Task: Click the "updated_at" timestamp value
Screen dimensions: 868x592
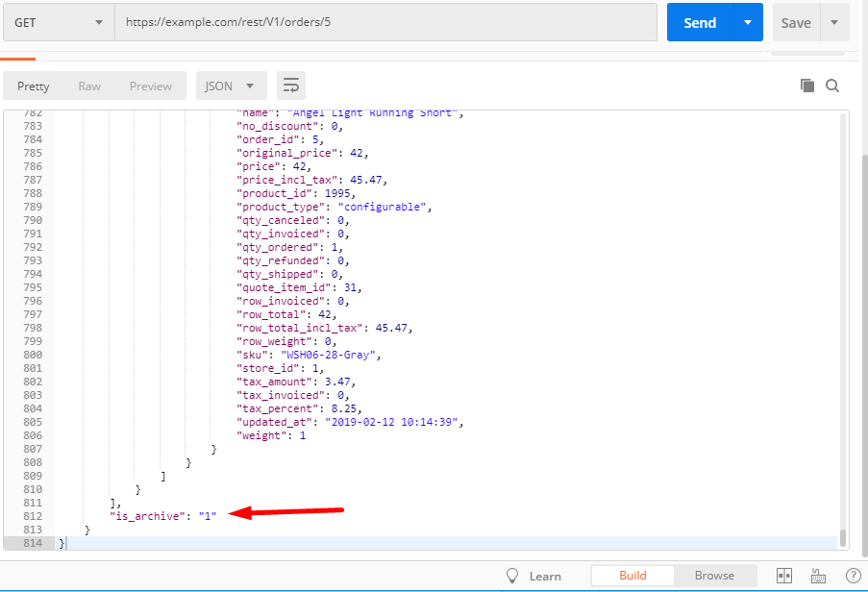Action: (x=391, y=422)
